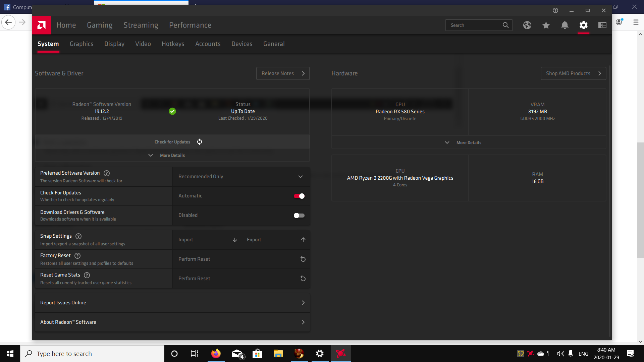This screenshot has height=362, width=644.
Task: Click the up-to-date green checkmark icon
Action: click(x=172, y=111)
